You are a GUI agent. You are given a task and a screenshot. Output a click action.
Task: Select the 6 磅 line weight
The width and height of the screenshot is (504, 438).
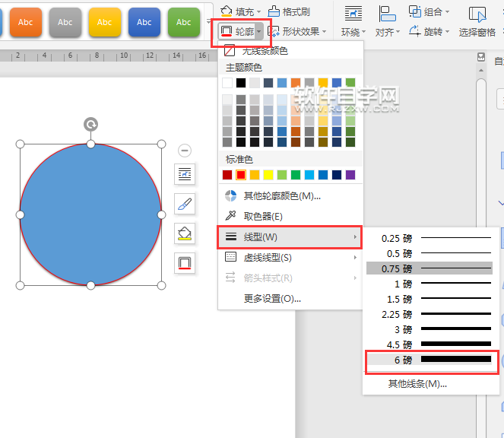coord(430,359)
